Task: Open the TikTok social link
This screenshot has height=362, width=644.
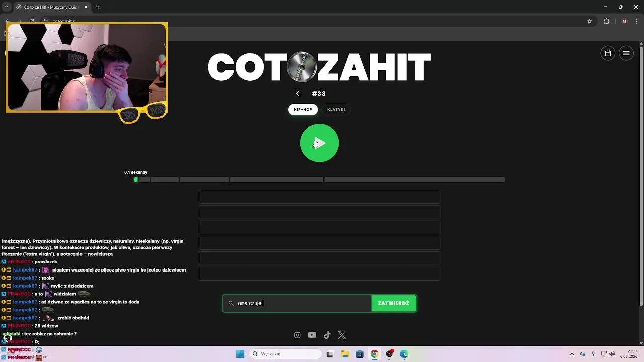Action: (327, 335)
